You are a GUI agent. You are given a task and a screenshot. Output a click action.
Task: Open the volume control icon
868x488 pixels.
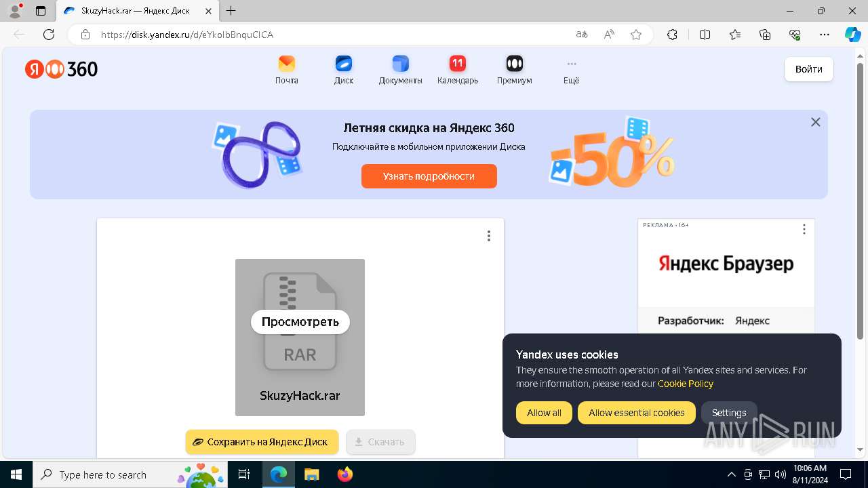point(781,474)
